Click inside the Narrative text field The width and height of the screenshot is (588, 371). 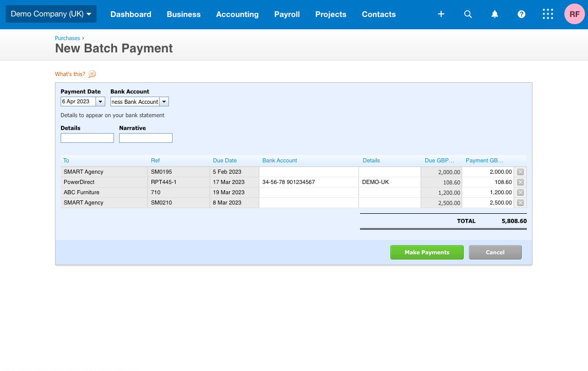pyautogui.click(x=145, y=138)
